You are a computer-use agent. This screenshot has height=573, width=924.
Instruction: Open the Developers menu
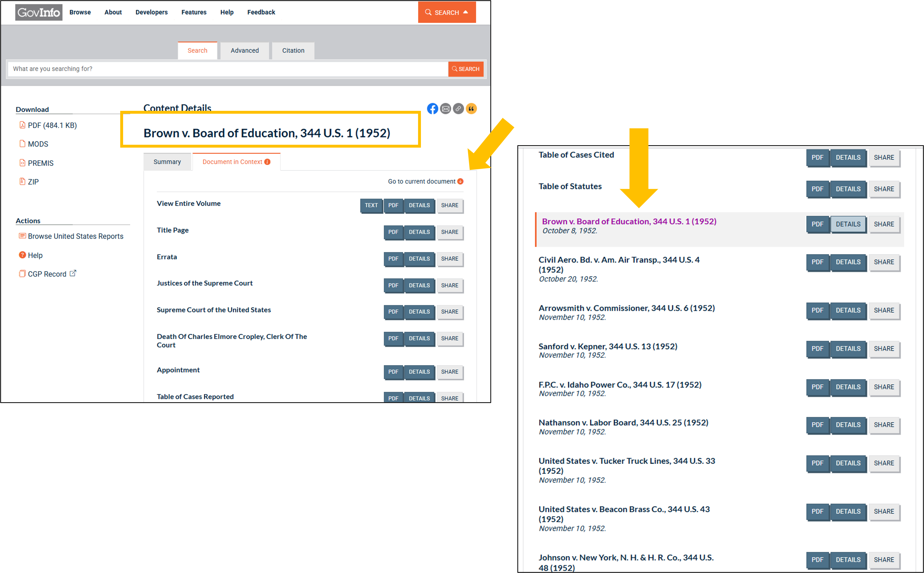coord(151,12)
